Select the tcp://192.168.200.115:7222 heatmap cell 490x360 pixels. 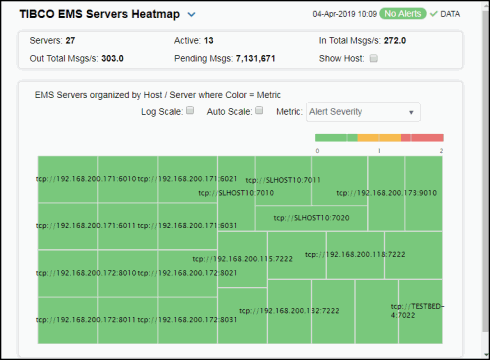(x=242, y=259)
